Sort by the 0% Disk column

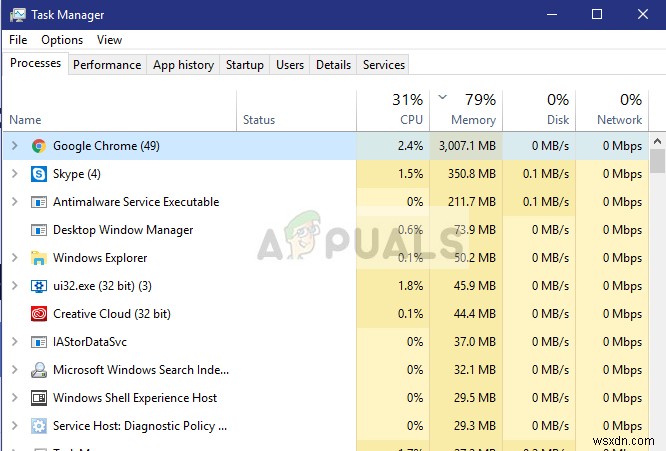539,110
